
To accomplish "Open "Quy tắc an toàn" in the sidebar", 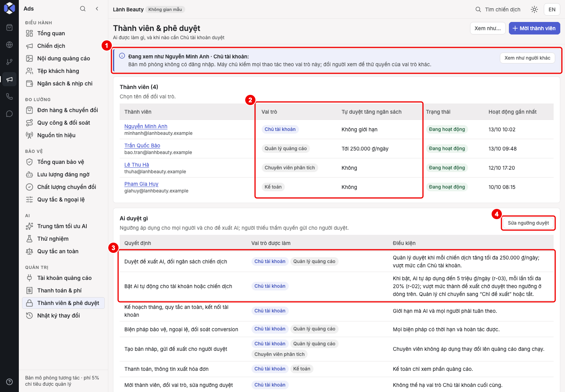I will point(64,251).
